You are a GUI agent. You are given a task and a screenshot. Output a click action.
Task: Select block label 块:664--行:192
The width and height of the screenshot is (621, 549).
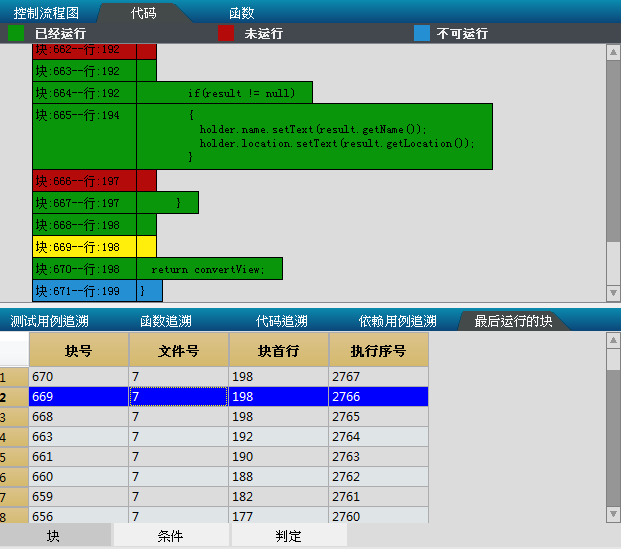(84, 93)
